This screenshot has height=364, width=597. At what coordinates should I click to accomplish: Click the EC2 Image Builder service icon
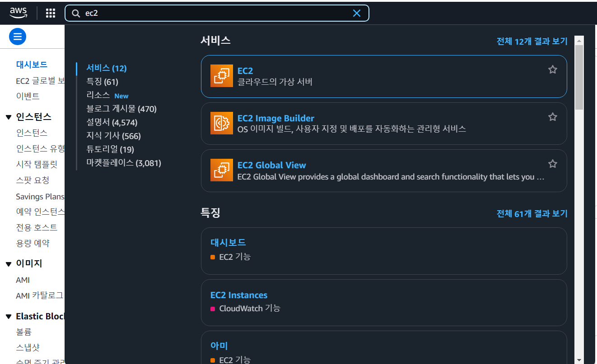click(222, 123)
